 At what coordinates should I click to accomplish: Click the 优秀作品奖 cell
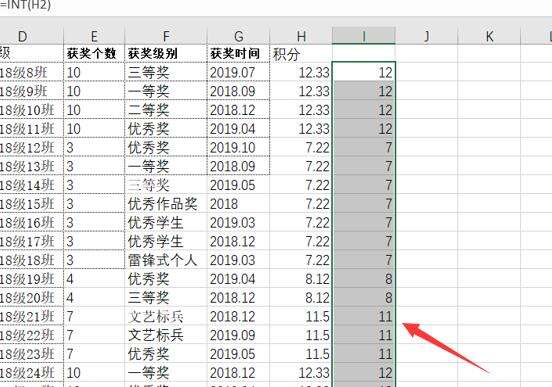tap(166, 204)
